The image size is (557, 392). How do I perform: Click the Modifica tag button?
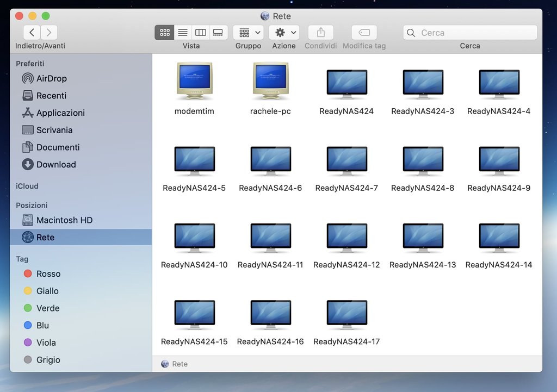pos(364,33)
